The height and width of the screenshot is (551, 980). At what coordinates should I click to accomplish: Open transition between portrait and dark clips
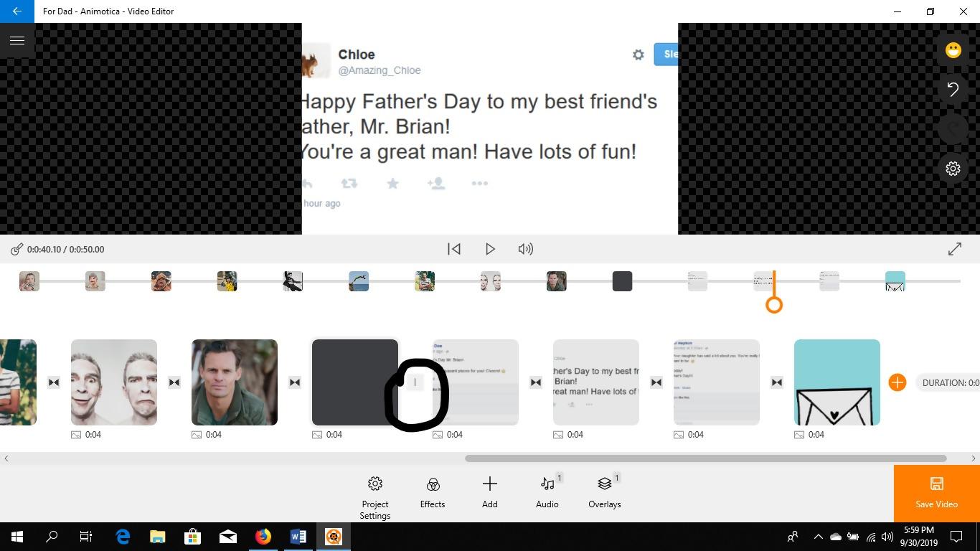click(295, 382)
